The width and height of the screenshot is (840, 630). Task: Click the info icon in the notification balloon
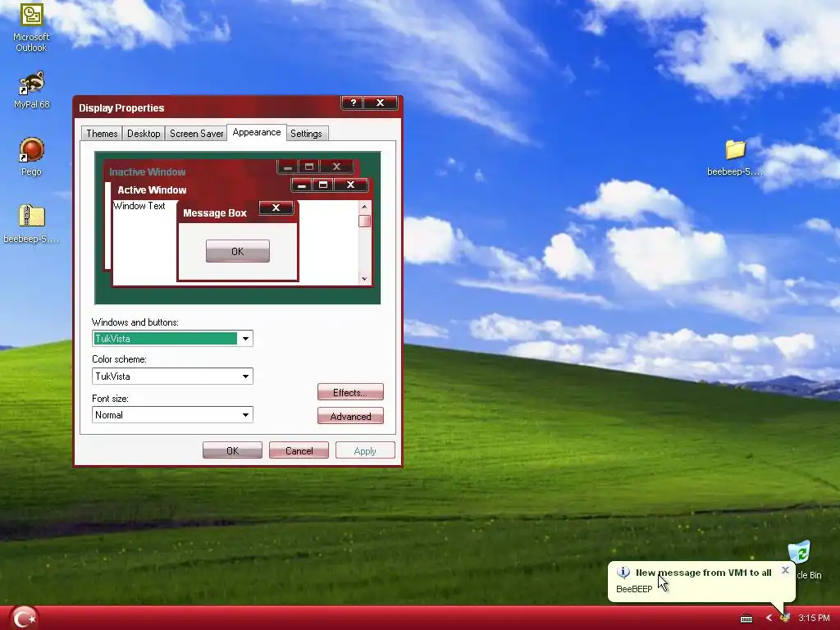(x=623, y=572)
